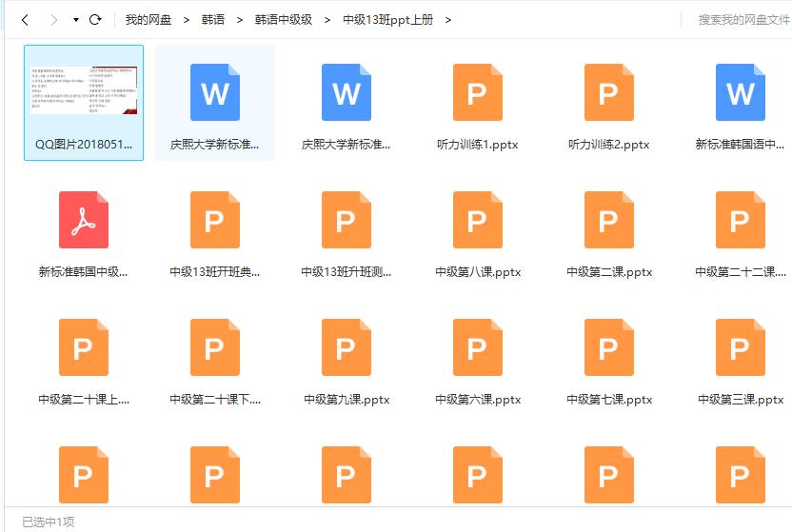792x532 pixels.
Task: Select the QQ图片2018051 image thumbnail
Action: (84, 92)
